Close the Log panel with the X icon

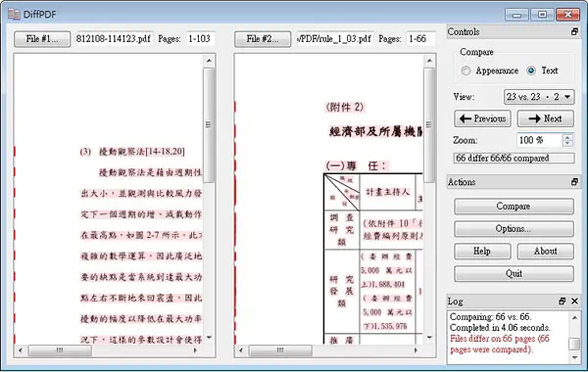click(574, 302)
